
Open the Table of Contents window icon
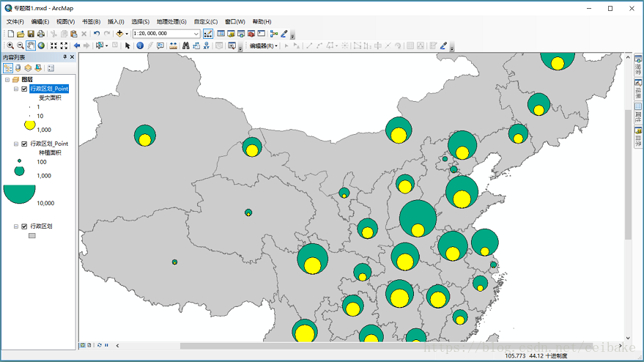[x=221, y=34]
